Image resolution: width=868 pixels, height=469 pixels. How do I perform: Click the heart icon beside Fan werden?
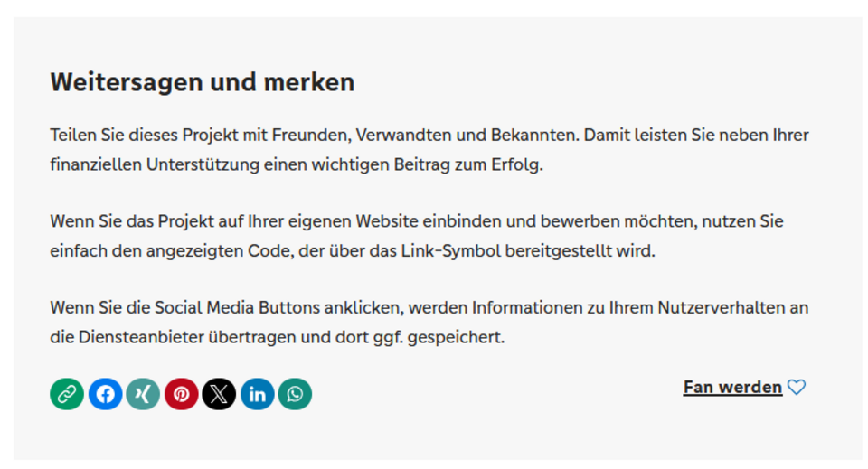point(797,387)
